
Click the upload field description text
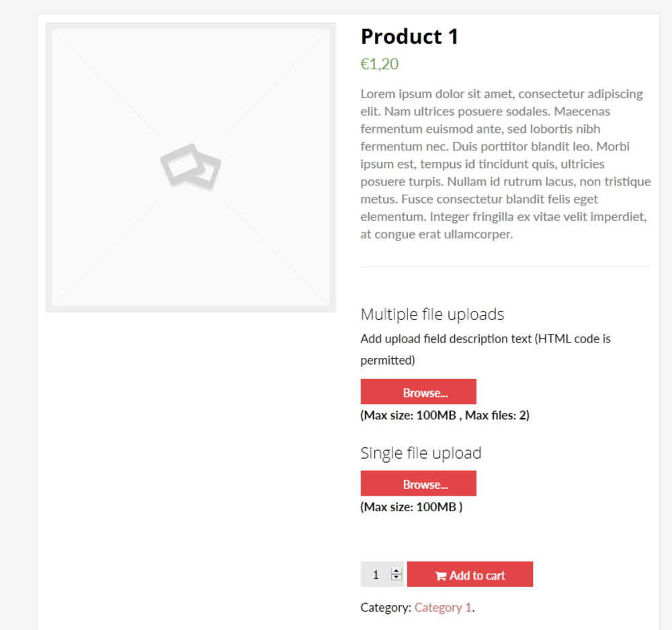485,339
